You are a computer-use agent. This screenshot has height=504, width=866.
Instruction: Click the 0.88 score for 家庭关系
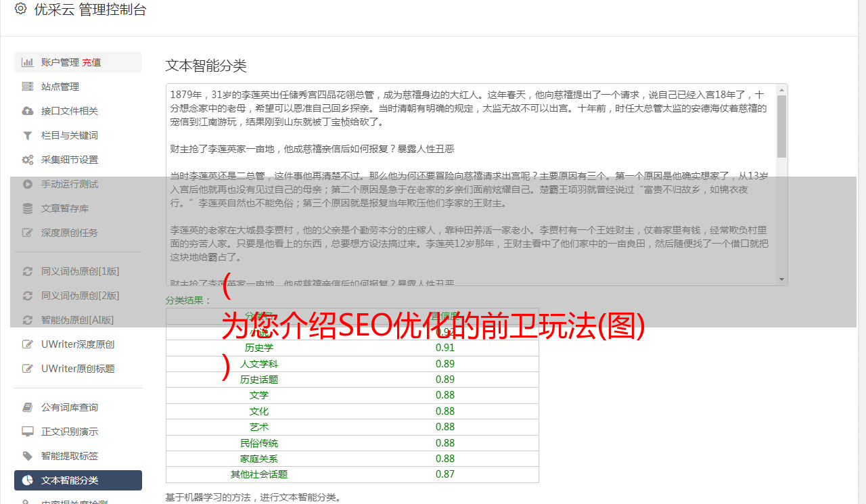coord(445,459)
